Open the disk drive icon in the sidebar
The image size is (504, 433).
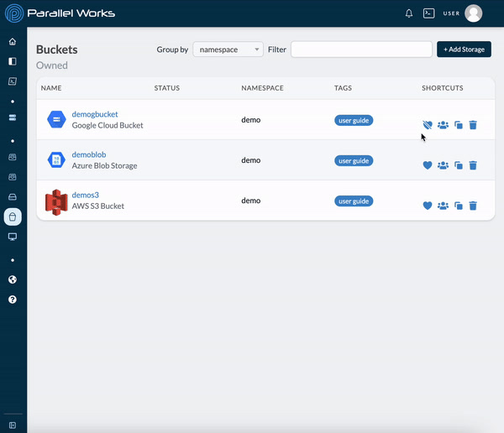(x=13, y=197)
